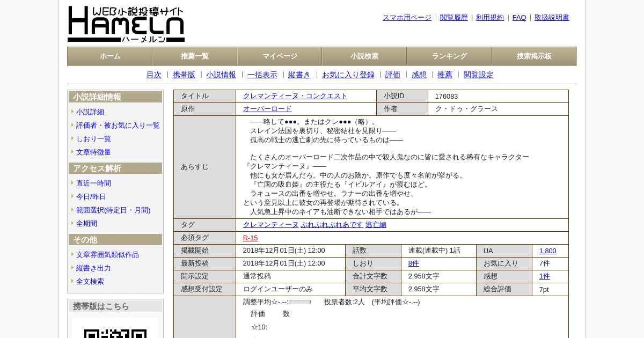Open the title クレマンティーヌ・コンクエスト
Screen dimensions: 644x338
(295, 96)
